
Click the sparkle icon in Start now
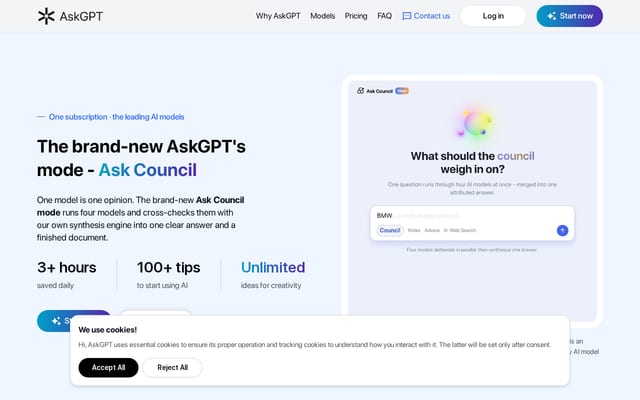pyautogui.click(x=551, y=16)
